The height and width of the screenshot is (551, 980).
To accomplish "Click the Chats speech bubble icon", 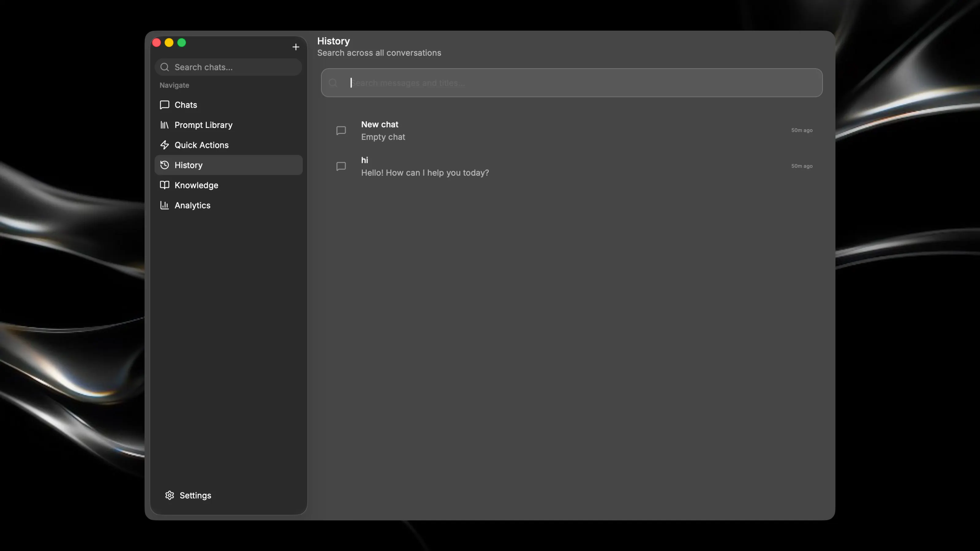I will pyautogui.click(x=164, y=105).
